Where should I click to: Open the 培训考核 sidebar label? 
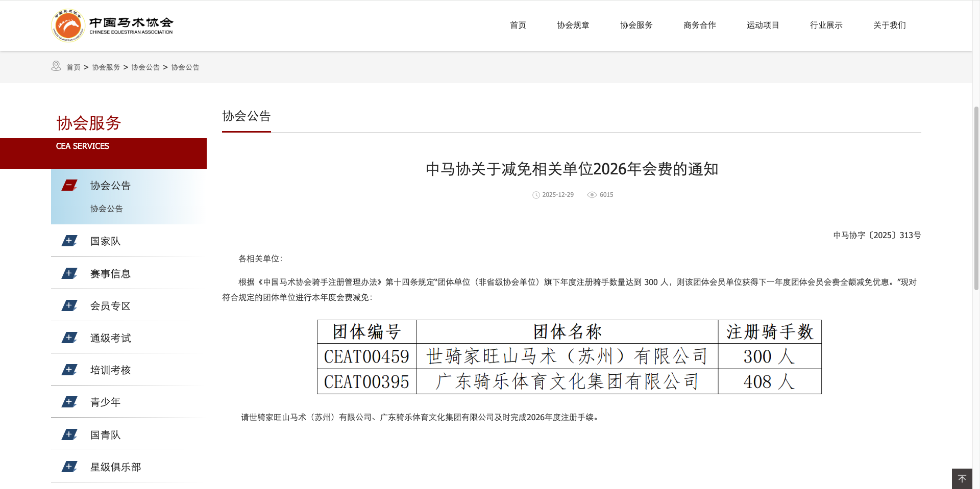point(110,370)
